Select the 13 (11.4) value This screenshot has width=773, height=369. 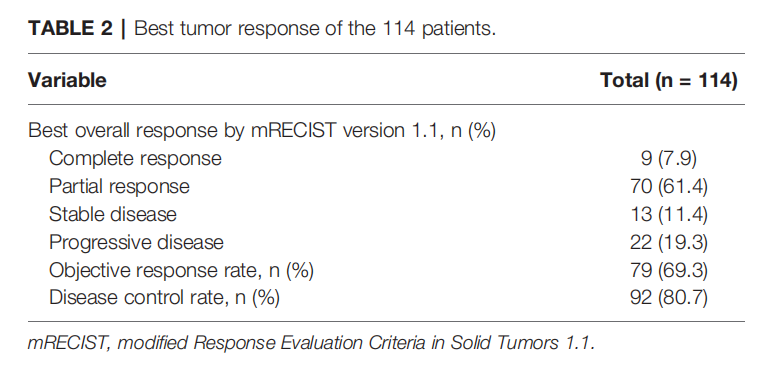tap(668, 214)
